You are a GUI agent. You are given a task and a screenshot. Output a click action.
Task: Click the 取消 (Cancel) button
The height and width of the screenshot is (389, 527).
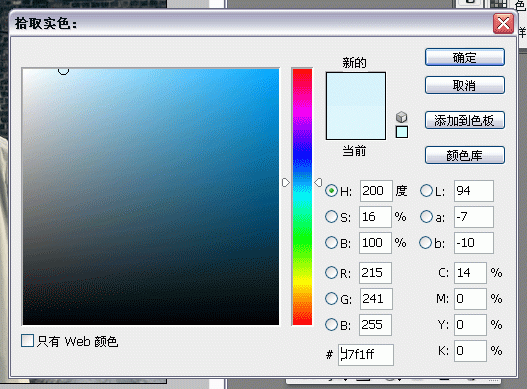tap(464, 85)
